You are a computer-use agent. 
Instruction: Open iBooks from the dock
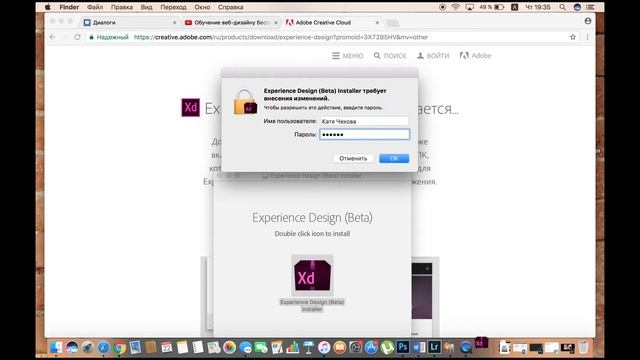click(x=340, y=347)
